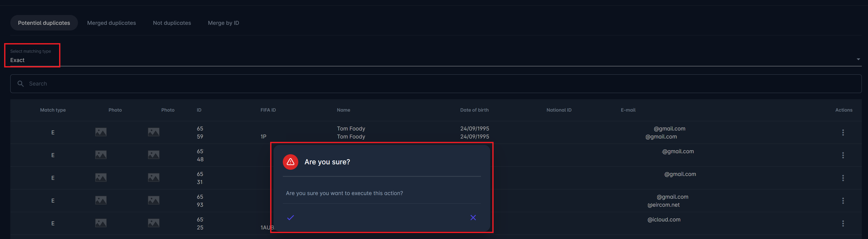Expand the Select matching type dropdown arrow
Viewport: 868px width, 239px height.
(x=858, y=59)
